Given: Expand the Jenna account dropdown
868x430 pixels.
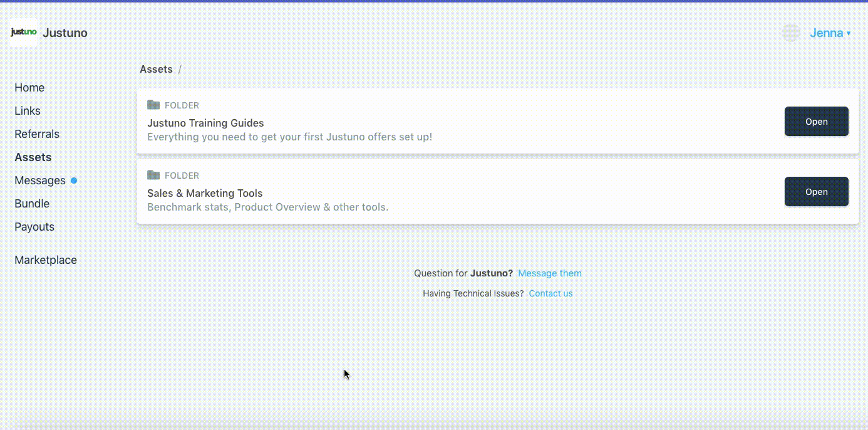Looking at the screenshot, I should (x=830, y=33).
